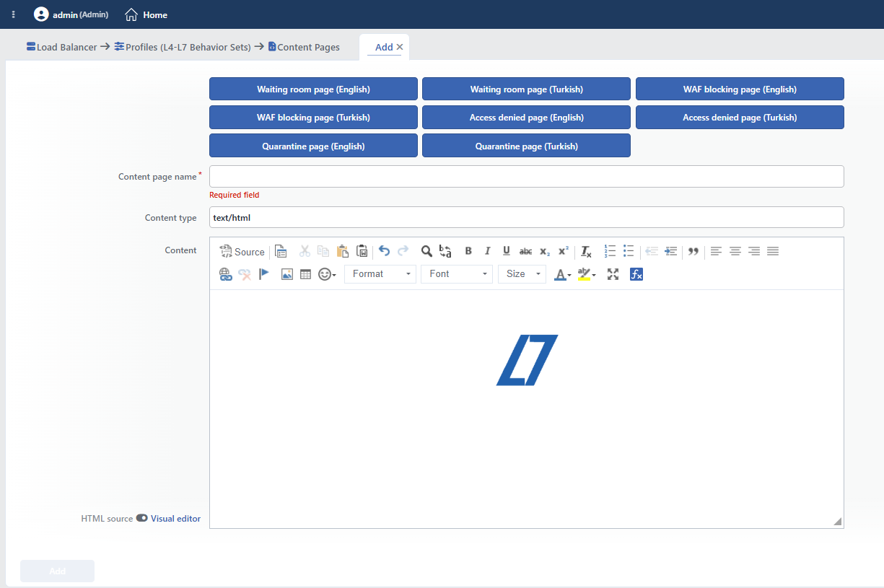This screenshot has width=884, height=588.
Task: Open the Format dropdown
Action: point(380,274)
